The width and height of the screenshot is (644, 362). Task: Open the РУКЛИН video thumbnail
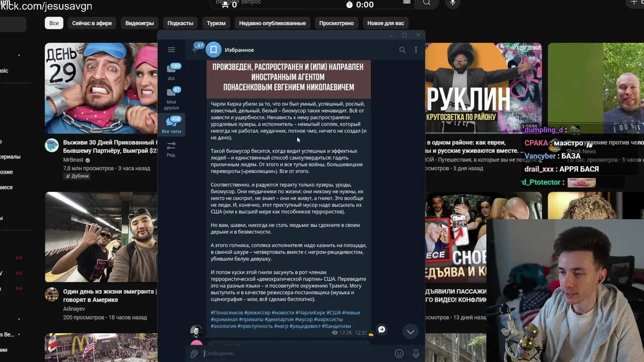(x=484, y=88)
